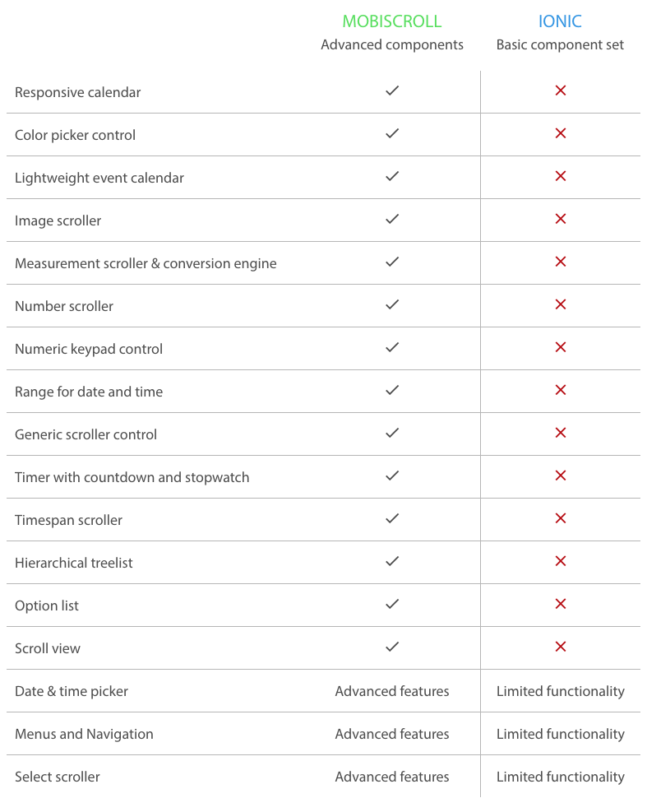Click the IONIC column heading
647x812 pixels.
click(560, 21)
